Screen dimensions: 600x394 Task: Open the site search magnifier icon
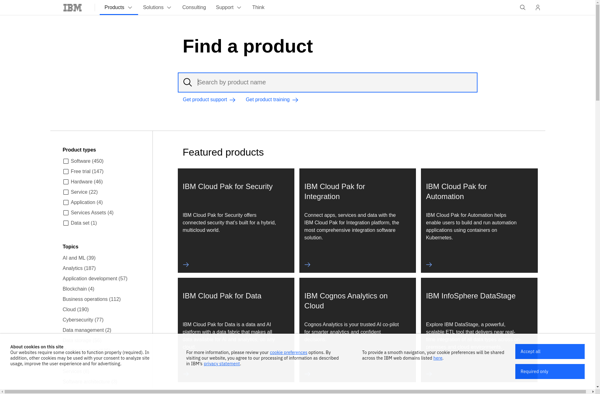(x=522, y=7)
